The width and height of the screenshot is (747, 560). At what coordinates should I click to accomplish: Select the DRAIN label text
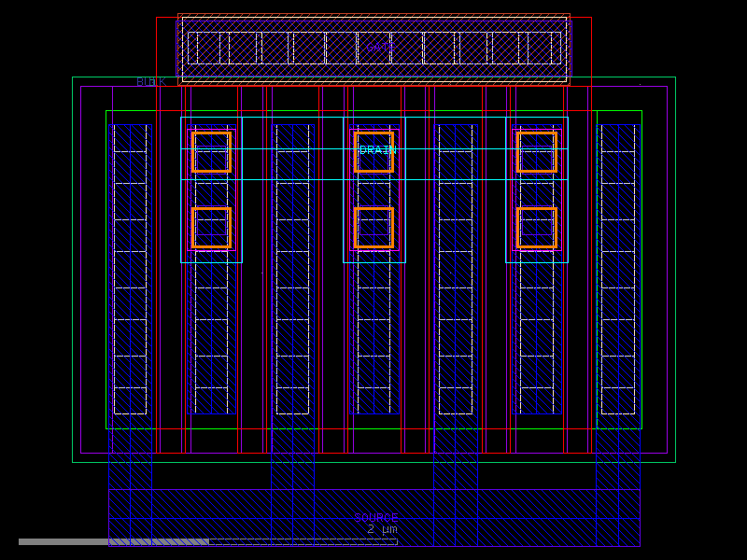(x=376, y=147)
